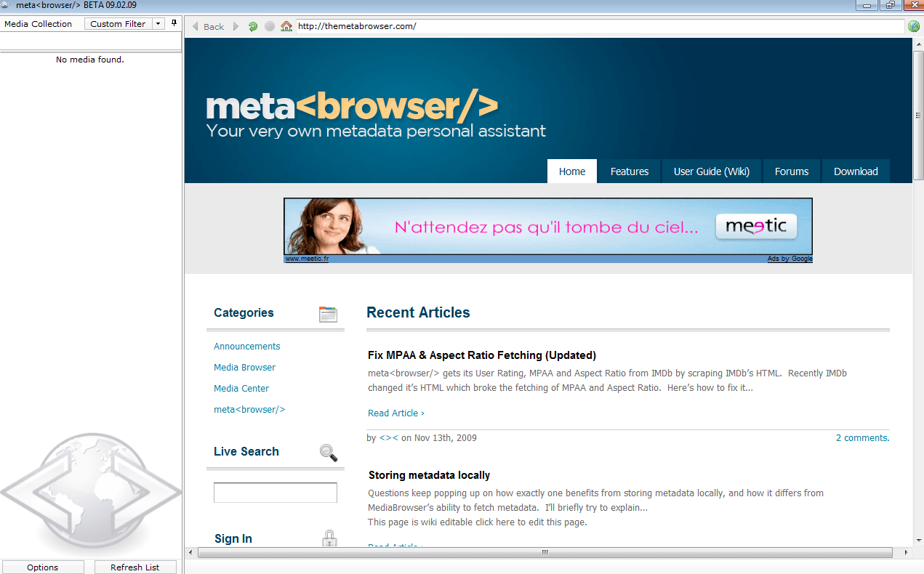Open the Announcements category link
Image resolution: width=924 pixels, height=574 pixels.
pos(247,347)
